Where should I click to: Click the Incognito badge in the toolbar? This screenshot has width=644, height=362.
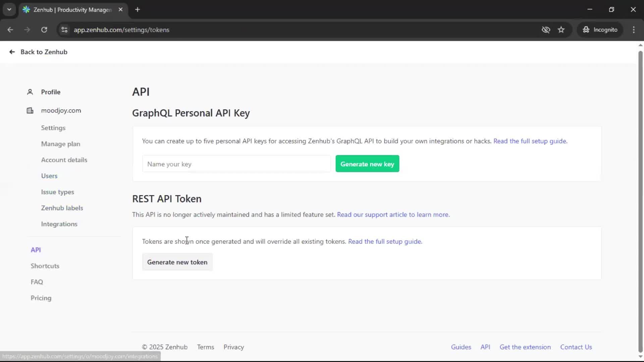600,29
